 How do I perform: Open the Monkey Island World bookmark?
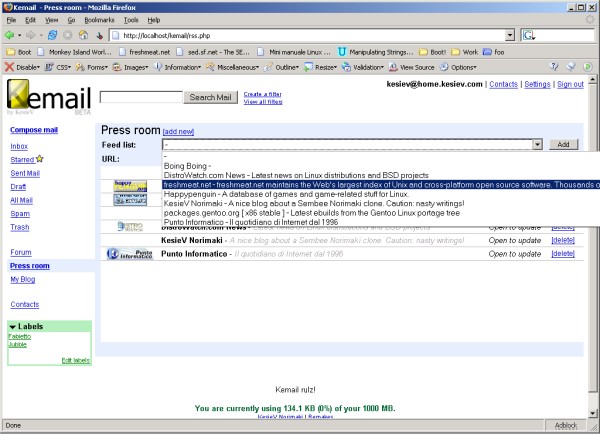(75, 52)
